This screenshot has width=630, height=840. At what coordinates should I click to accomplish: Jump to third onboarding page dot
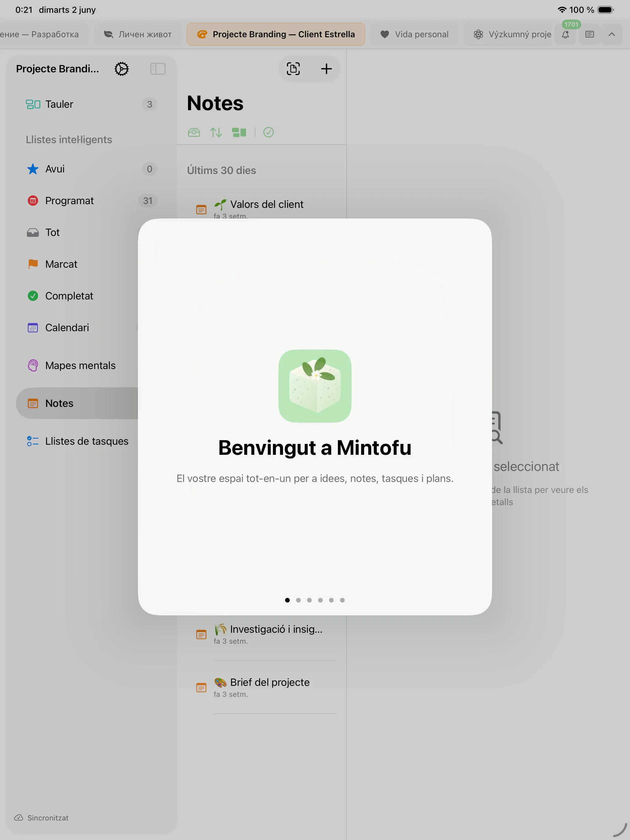click(309, 600)
